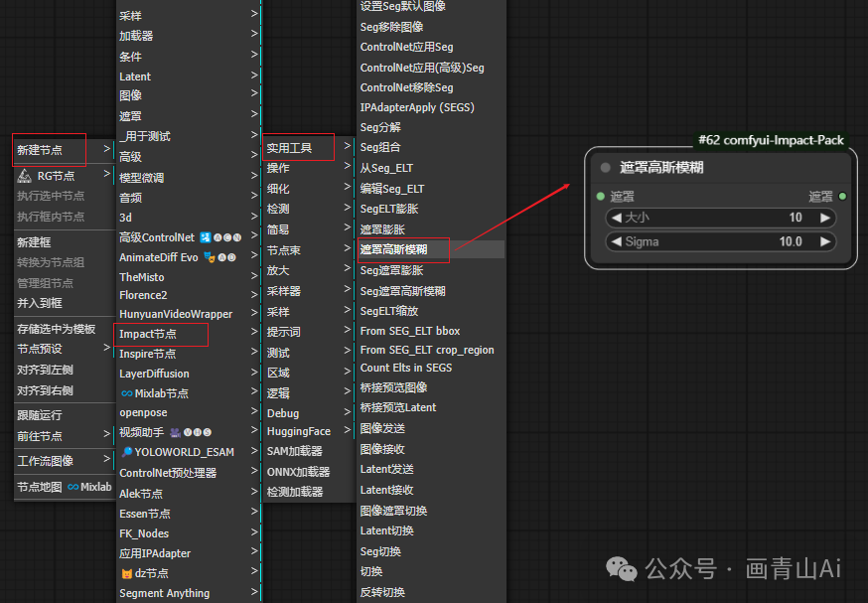The image size is (868, 603).
Task: Decrease Sigma with the left arrow
Action: 616,241
